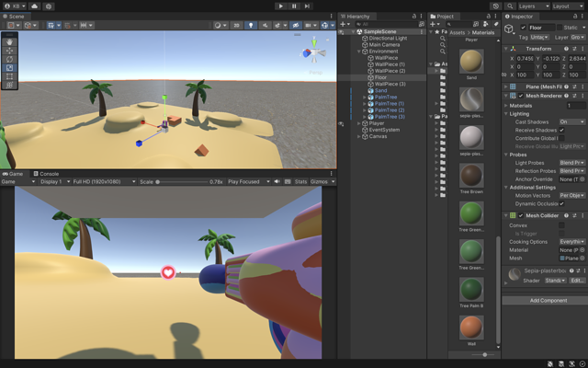588x368 pixels.
Task: Enable the Convex checkbox
Action: (561, 225)
